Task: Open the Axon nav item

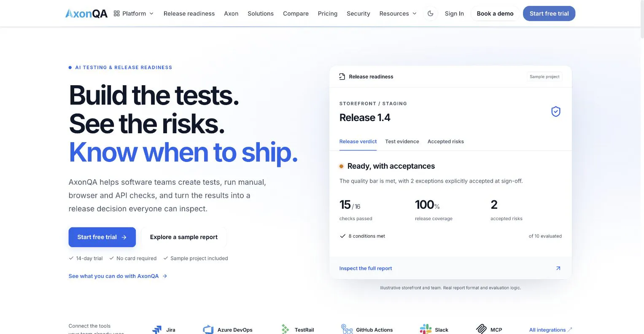Action: pyautogui.click(x=231, y=13)
